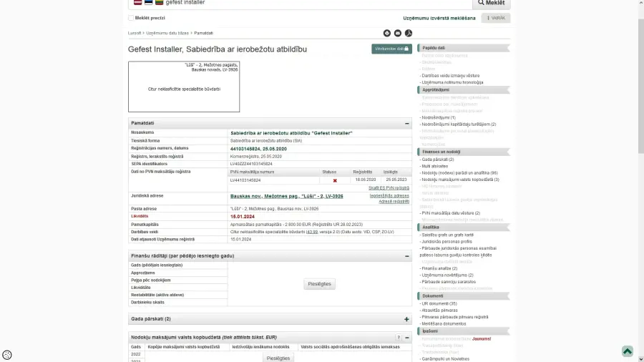Click the round email icon
Screen dimensions: 644x362
pyautogui.click(x=398, y=33)
